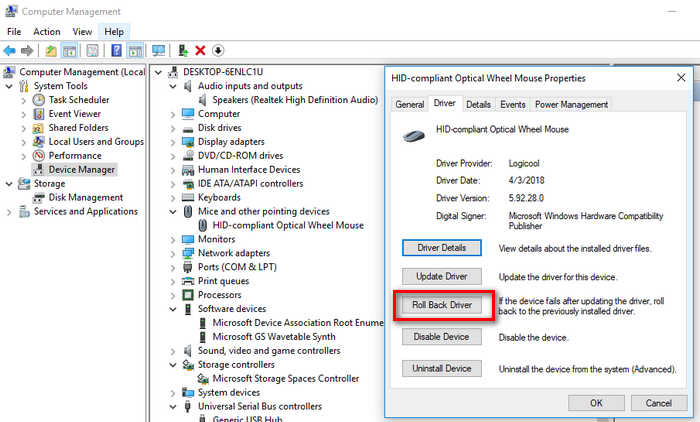
Task: Expand Services and Applications node
Action: pos(9,212)
